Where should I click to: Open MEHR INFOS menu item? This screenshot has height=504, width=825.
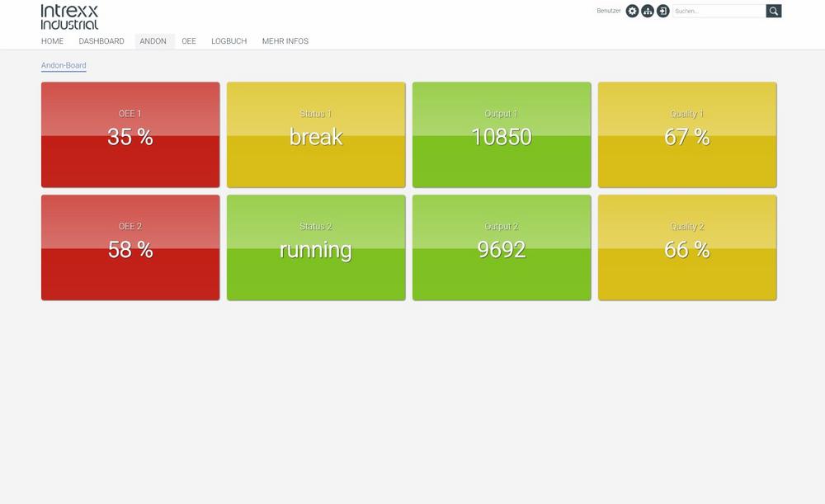tap(285, 41)
